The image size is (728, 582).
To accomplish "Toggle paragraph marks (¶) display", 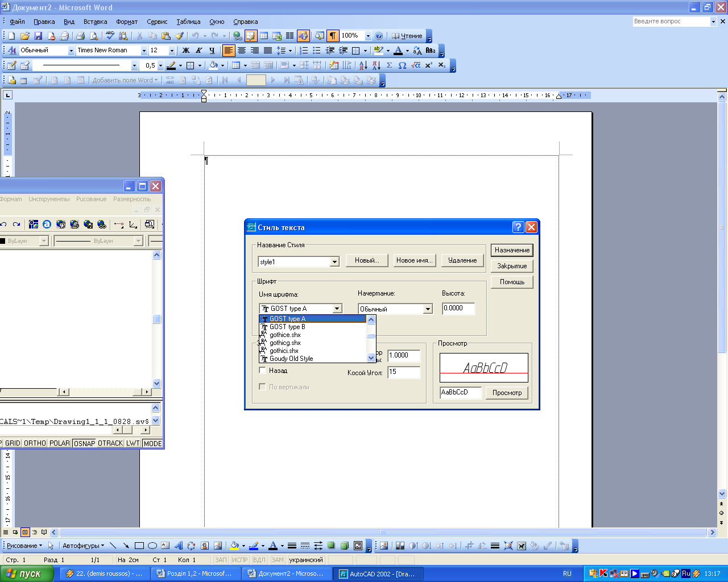I will 333,36.
